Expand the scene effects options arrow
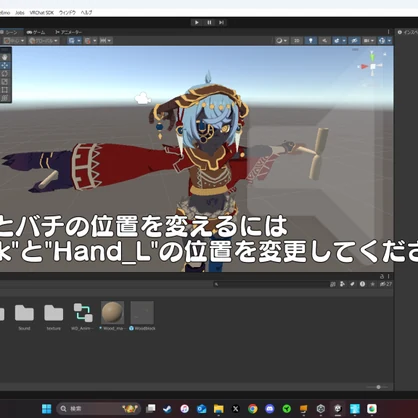 (344, 41)
